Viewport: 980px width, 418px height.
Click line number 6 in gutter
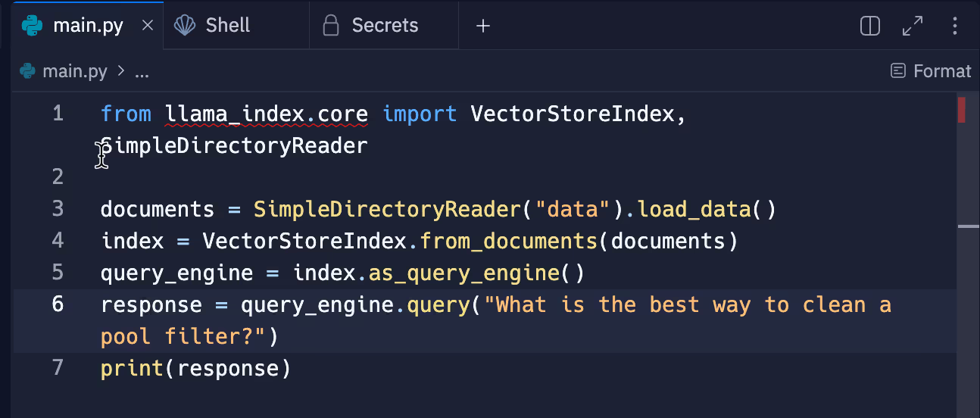click(x=58, y=304)
